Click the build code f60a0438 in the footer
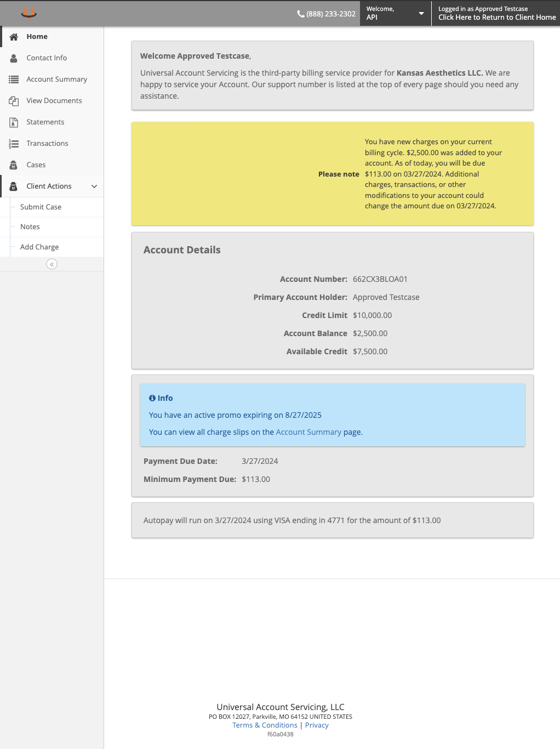 [x=281, y=734]
